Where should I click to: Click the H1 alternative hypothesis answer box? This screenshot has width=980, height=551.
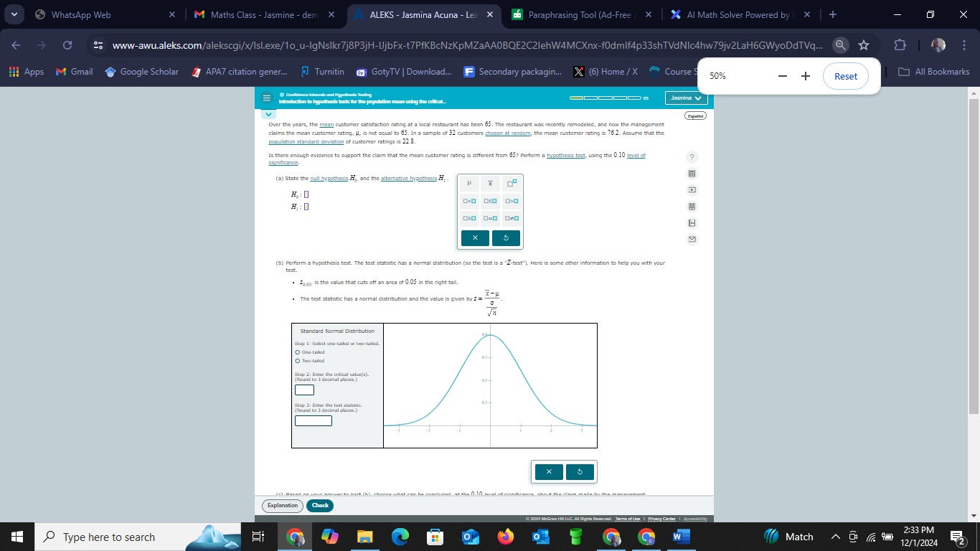[306, 207]
